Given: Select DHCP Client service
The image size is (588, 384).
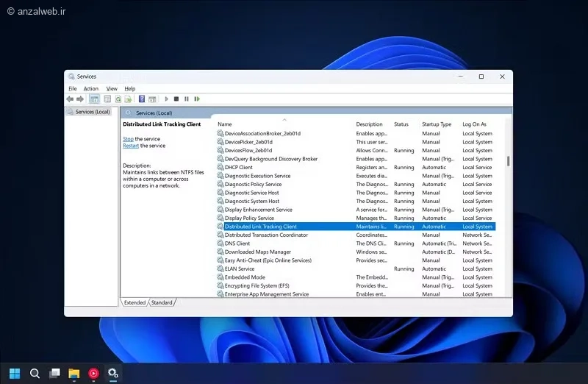Looking at the screenshot, I should [x=356, y=168].
